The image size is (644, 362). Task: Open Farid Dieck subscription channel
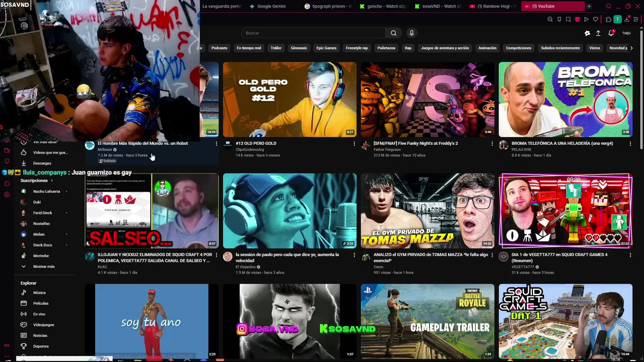click(42, 213)
